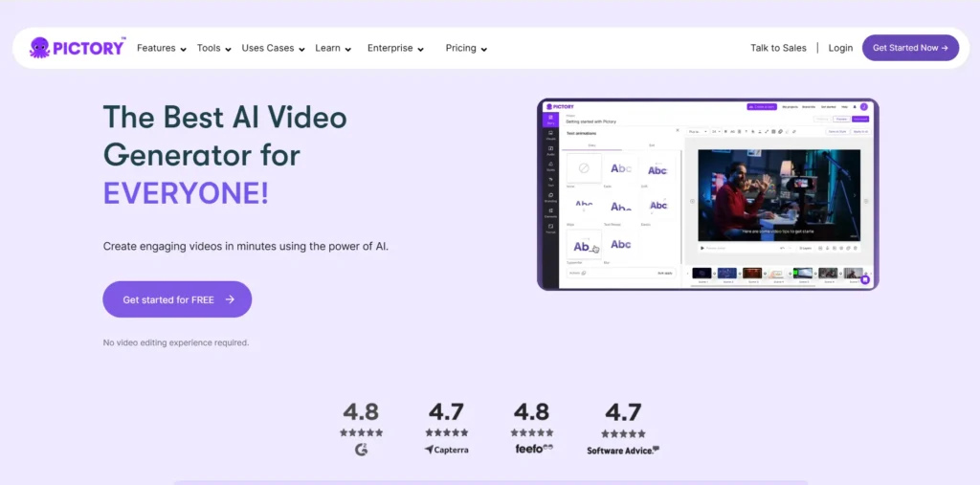Screen dimensions: 980x485
Task: Click the feefo review logo
Action: click(x=531, y=449)
